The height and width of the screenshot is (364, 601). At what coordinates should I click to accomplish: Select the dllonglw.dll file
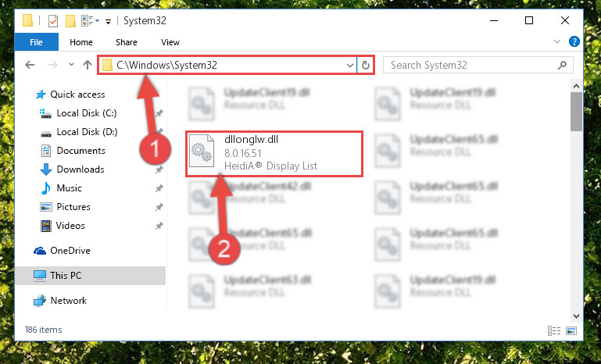coord(274,154)
